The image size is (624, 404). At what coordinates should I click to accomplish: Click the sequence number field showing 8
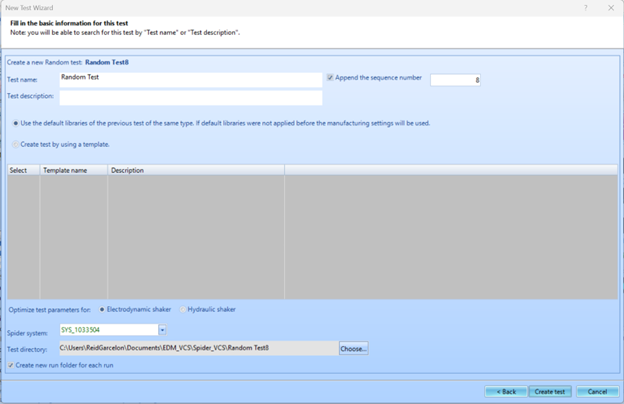(455, 80)
